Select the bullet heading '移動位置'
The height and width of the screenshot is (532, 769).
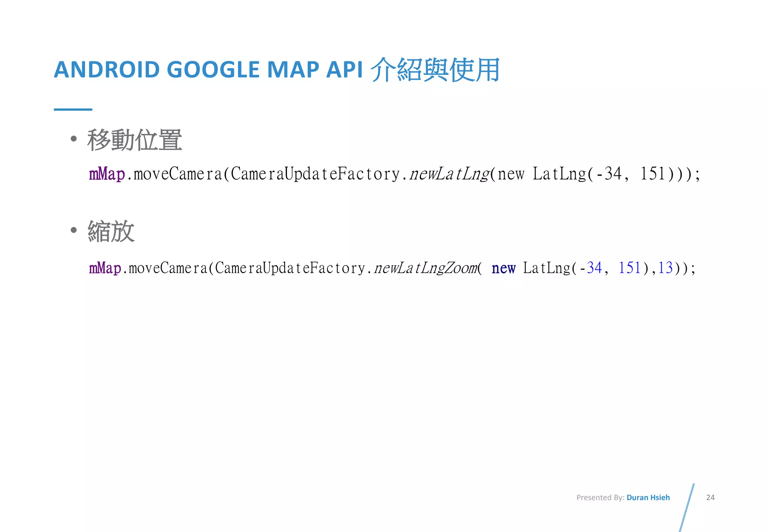pos(134,140)
